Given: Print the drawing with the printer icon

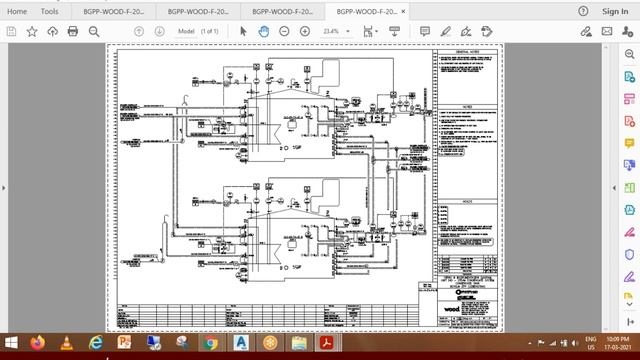Looking at the screenshot, I should (73, 31).
